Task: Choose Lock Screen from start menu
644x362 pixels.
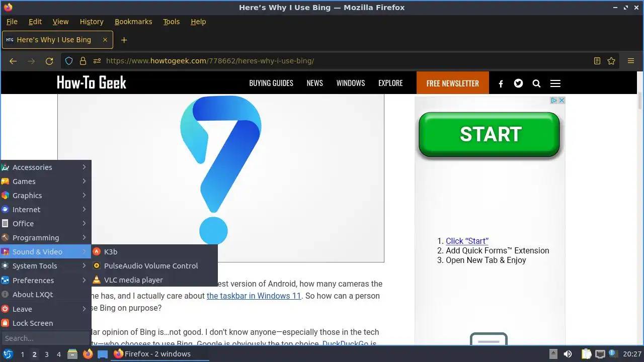Action: (45, 323)
